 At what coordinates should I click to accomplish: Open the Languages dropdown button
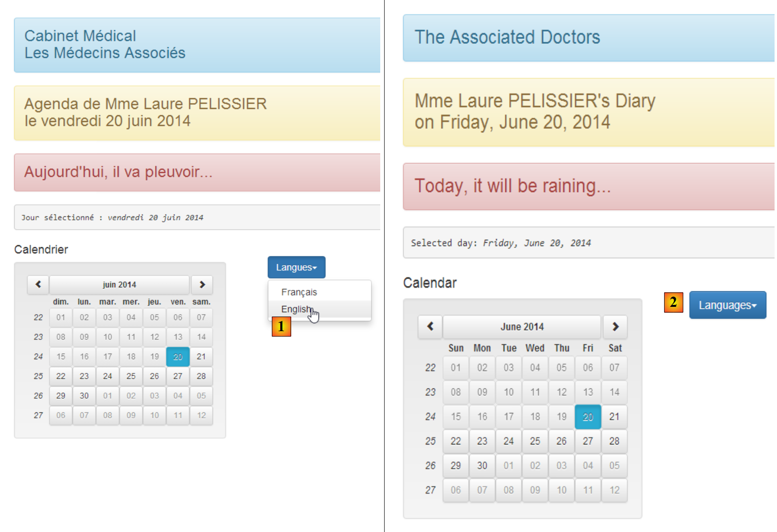pyautogui.click(x=727, y=305)
